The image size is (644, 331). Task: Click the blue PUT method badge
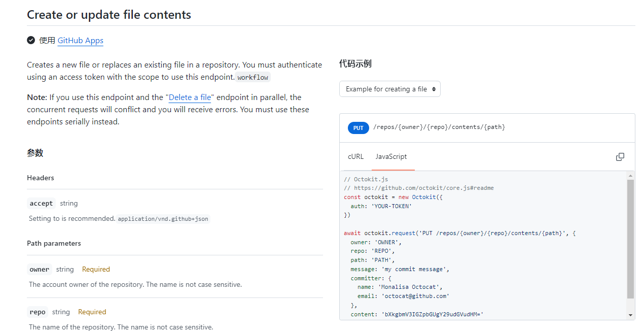tap(358, 128)
